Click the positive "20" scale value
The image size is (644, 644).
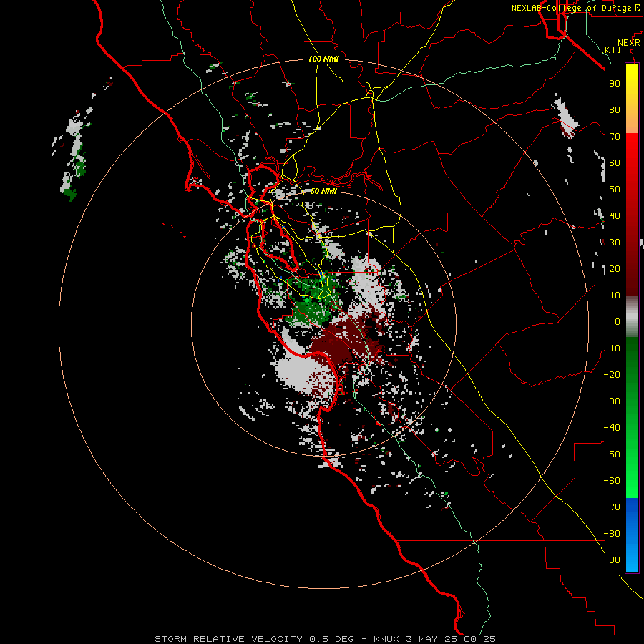click(x=615, y=269)
